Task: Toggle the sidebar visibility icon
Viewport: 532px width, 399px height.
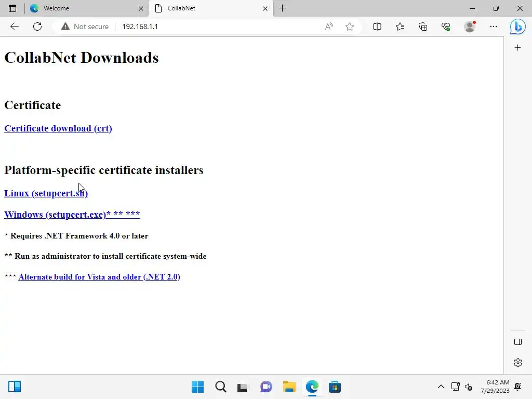Action: click(x=518, y=342)
